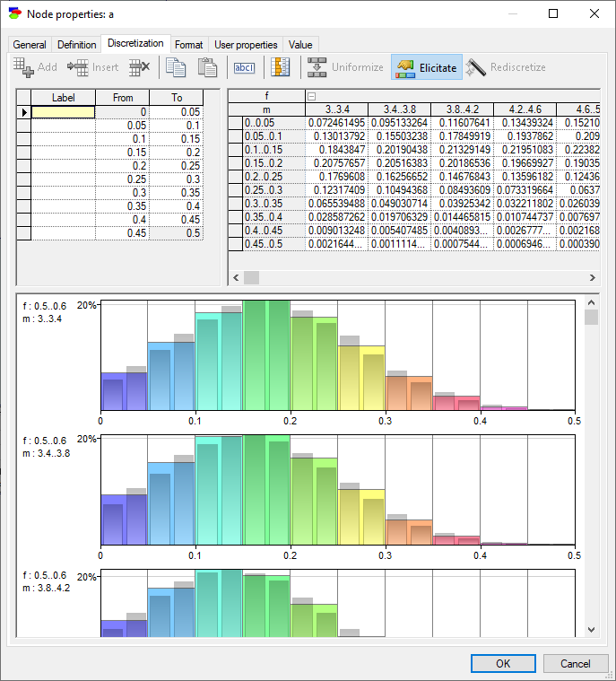Image resolution: width=616 pixels, height=681 pixels.
Task: Click the Cancel button
Action: click(575, 663)
